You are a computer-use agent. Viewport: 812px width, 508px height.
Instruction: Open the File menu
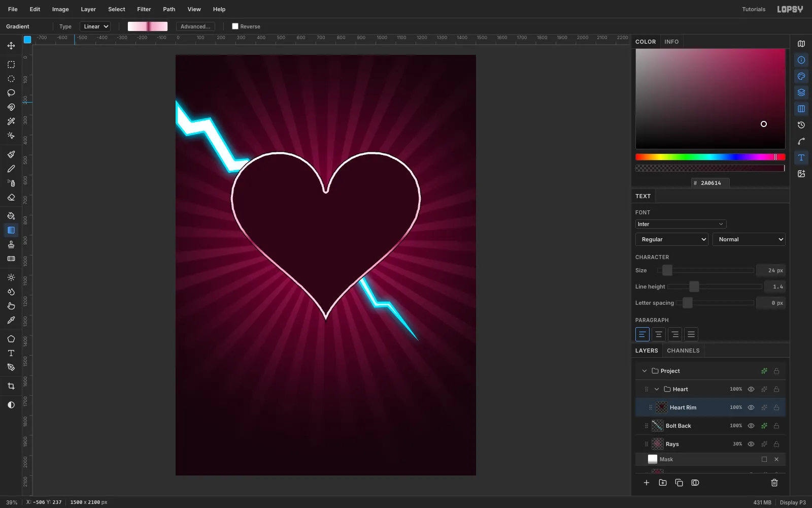[x=13, y=9]
